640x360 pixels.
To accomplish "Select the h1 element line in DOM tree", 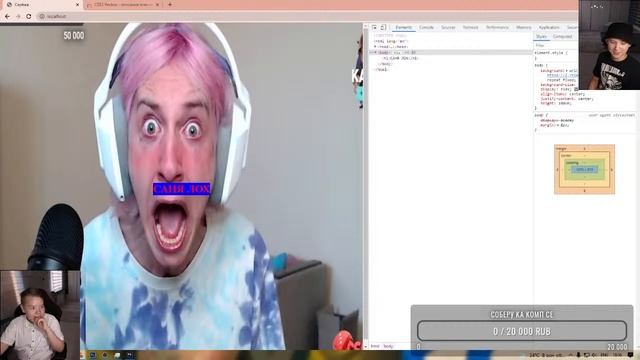I will point(401,58).
